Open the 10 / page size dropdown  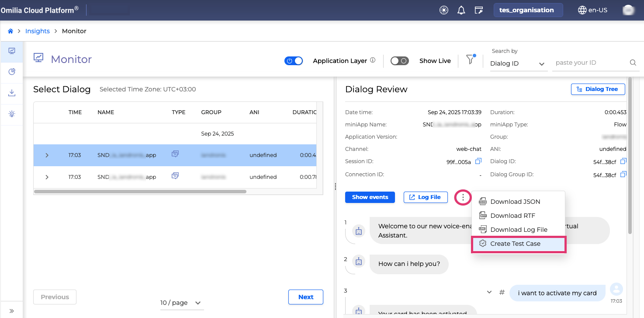180,303
